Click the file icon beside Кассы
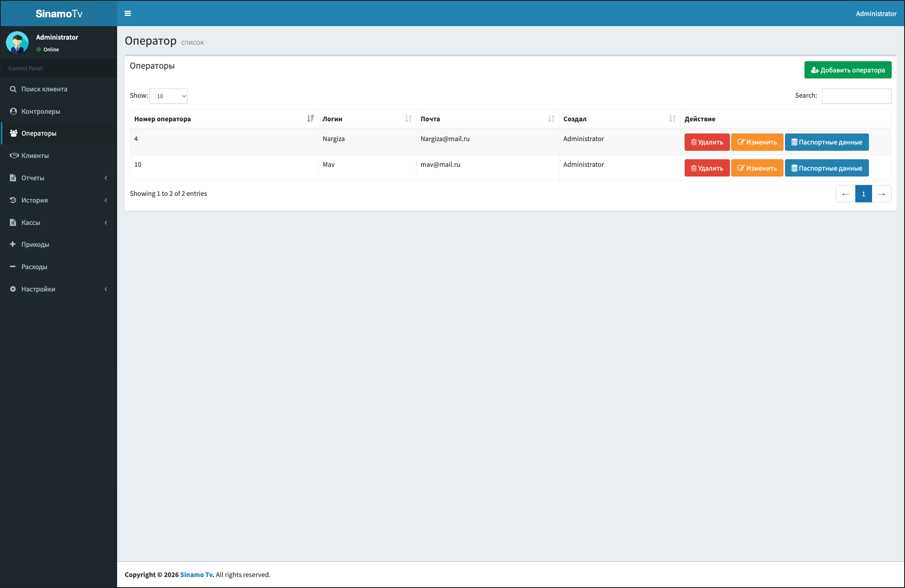Screen dimensions: 905x588 point(13,222)
